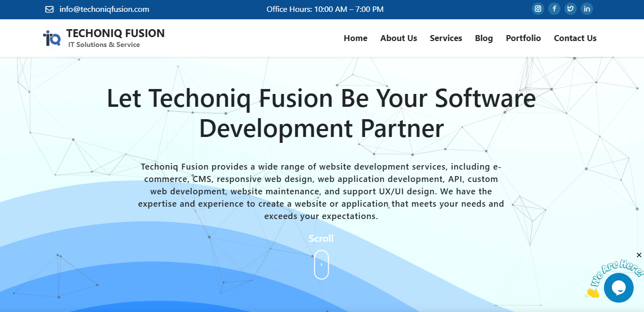This screenshot has height=312, width=644.
Task: Click the Twitter bird icon
Action: coord(570,9)
